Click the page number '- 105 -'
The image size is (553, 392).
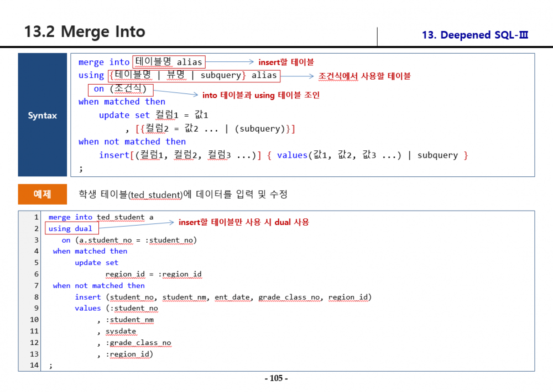coord(276,378)
